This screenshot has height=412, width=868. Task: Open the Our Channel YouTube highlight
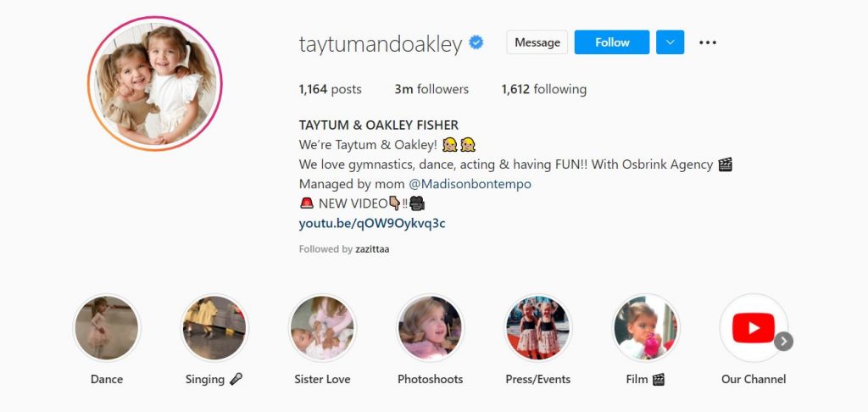754,328
